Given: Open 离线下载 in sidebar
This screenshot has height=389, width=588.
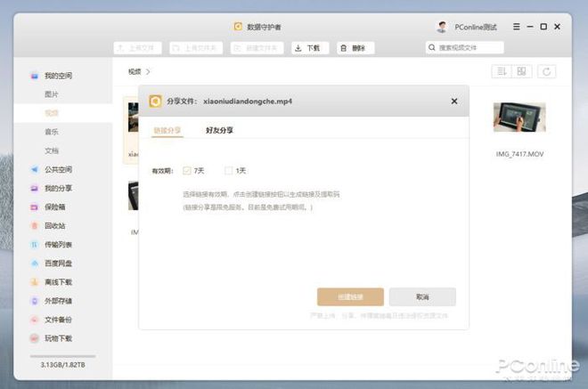Looking at the screenshot, I should pos(58,282).
